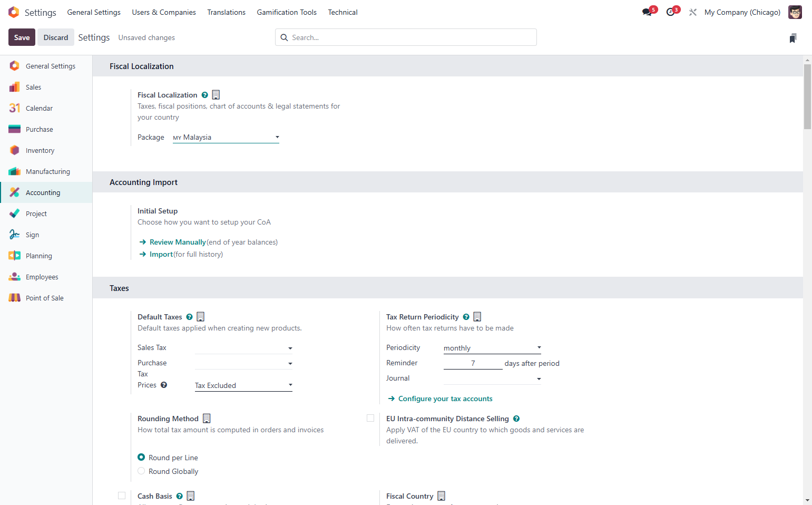Viewport: 812px width, 505px height.
Task: Click the Odoo Settings app logo
Action: pyautogui.click(x=14, y=12)
